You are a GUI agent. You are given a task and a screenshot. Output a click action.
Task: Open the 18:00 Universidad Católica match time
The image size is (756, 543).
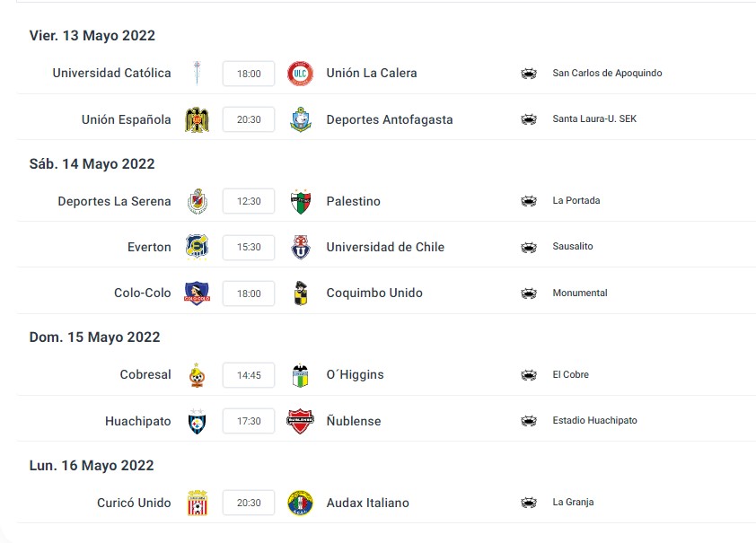coord(249,74)
